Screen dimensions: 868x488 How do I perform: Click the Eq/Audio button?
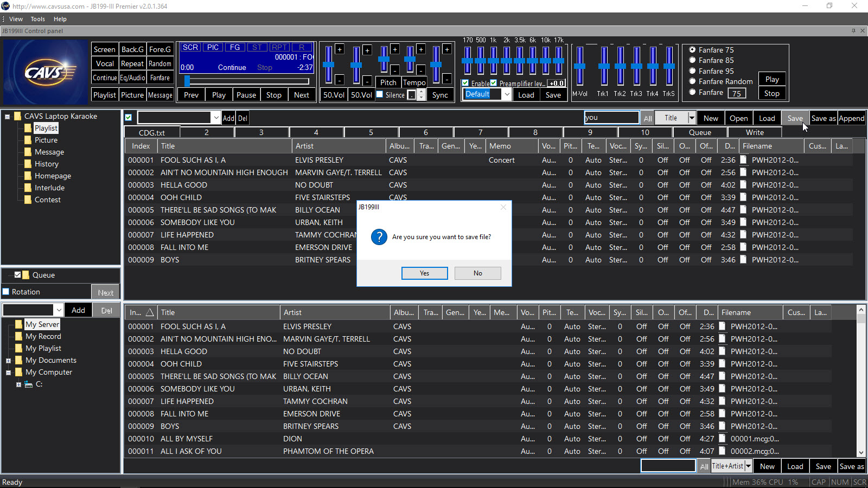click(132, 78)
